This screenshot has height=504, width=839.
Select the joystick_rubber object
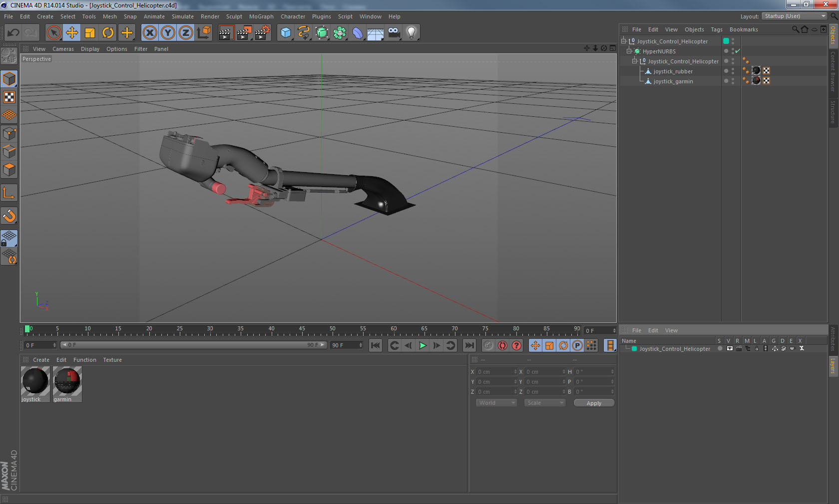[673, 71]
